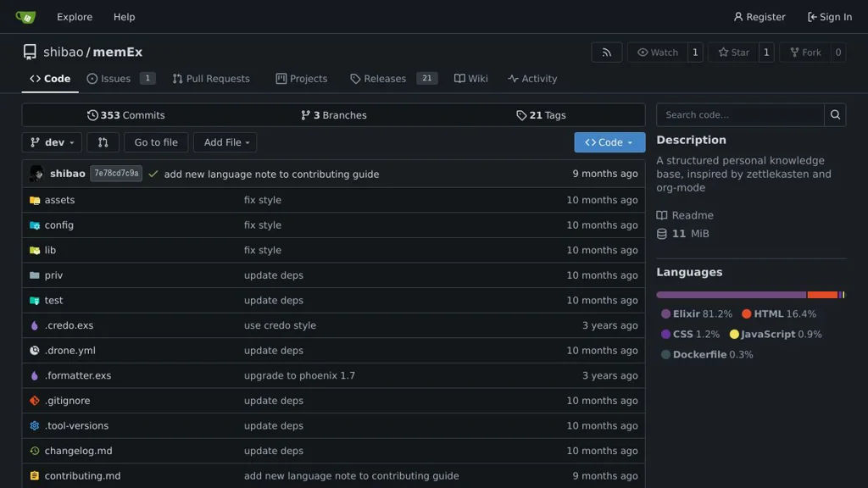Open the blue Code clone dropdown
Viewport: 868px width, 488px height.
(609, 142)
